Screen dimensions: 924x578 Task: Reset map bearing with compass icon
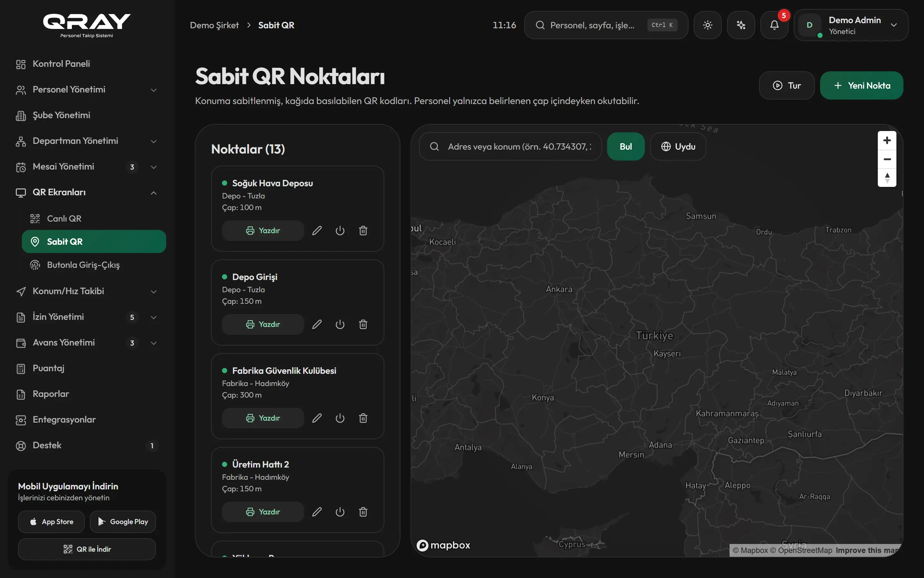coord(887,178)
